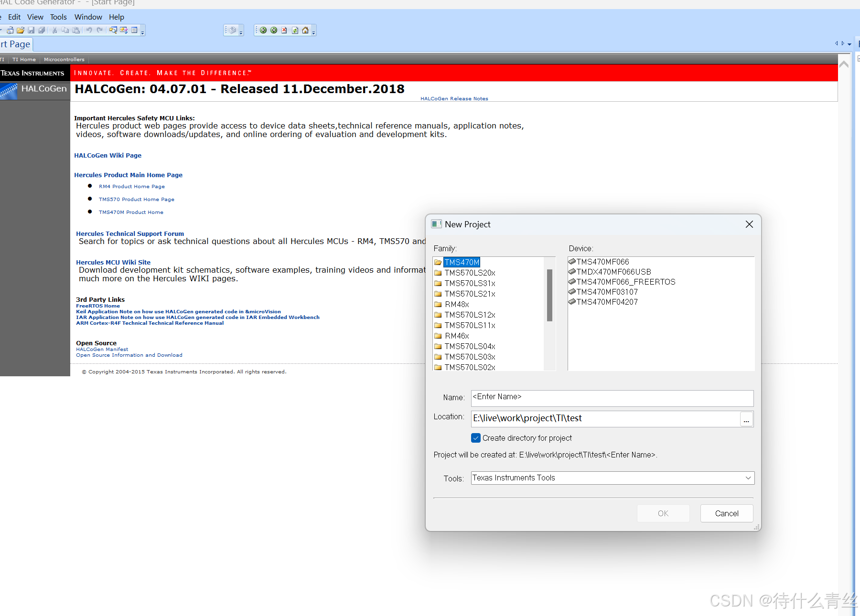Open the Hercules MCU Wiki Site link
Viewport: 860px width, 616px height.
[113, 262]
